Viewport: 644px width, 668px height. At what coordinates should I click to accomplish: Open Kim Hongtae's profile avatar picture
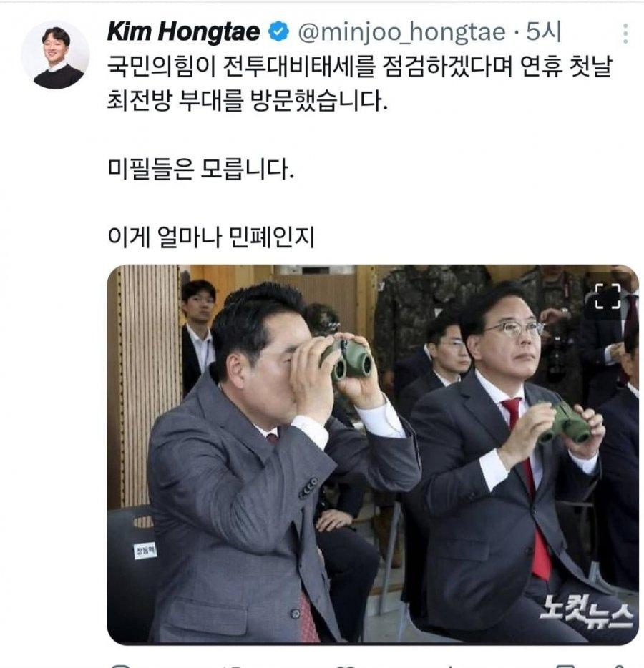(x=55, y=55)
